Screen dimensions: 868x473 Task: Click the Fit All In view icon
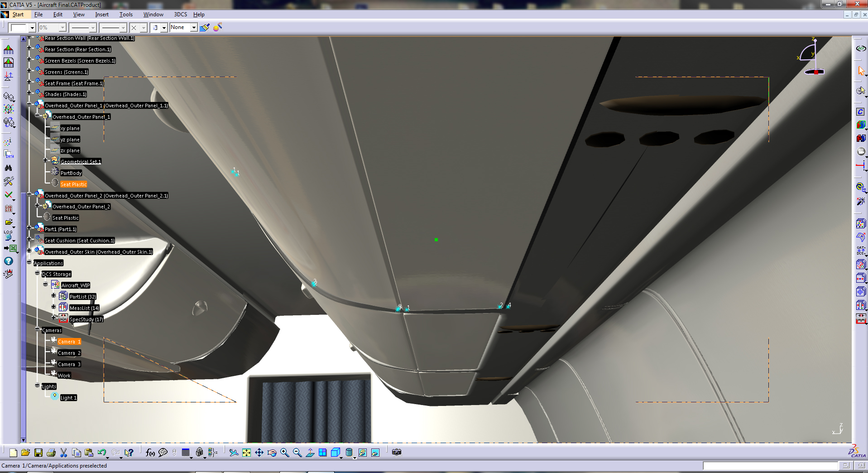coord(246,453)
